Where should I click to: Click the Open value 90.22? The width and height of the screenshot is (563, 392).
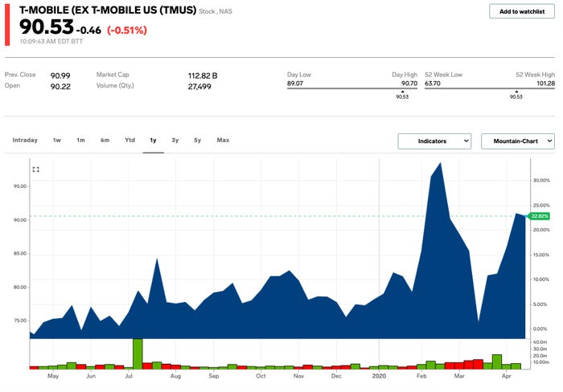click(x=60, y=87)
